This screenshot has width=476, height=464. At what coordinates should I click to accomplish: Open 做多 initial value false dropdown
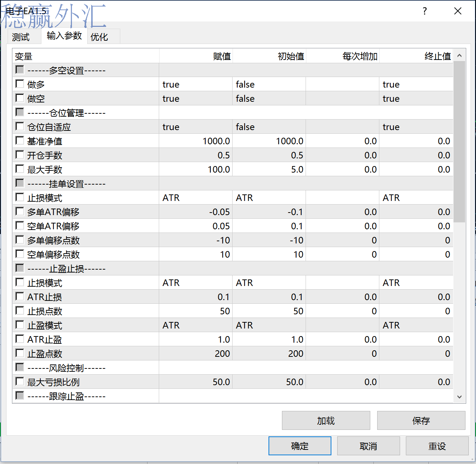269,84
